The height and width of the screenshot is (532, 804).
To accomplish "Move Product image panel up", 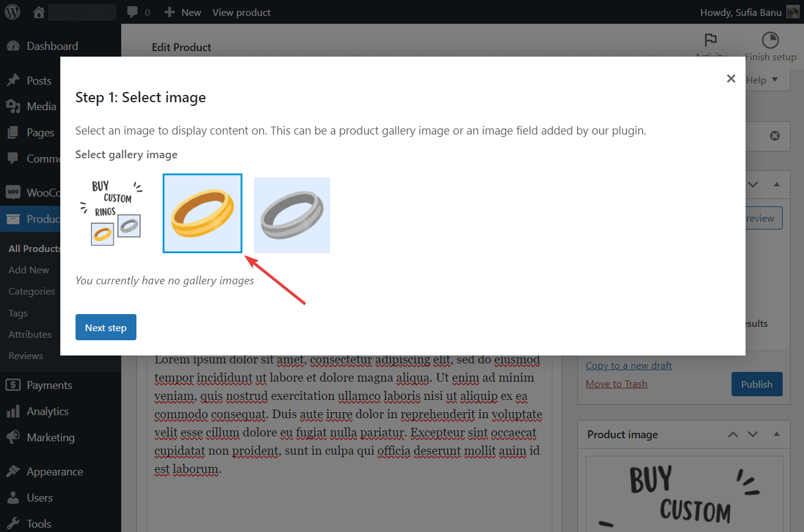I will point(733,434).
